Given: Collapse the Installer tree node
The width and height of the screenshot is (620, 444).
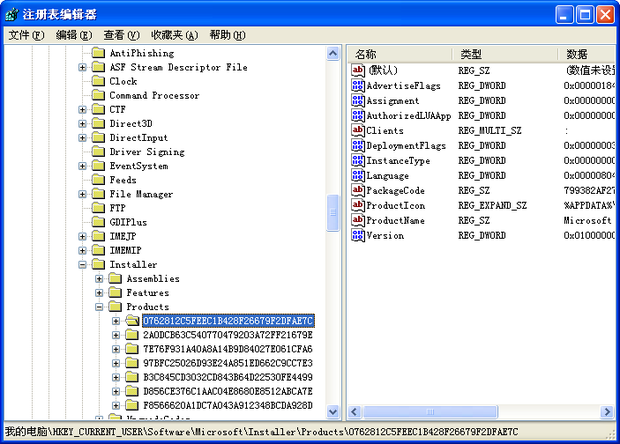Looking at the screenshot, I should [82, 265].
